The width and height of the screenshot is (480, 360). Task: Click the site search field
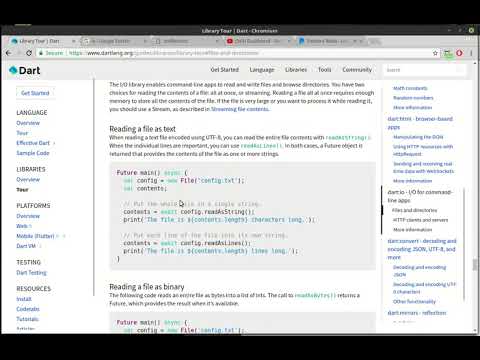(424, 70)
